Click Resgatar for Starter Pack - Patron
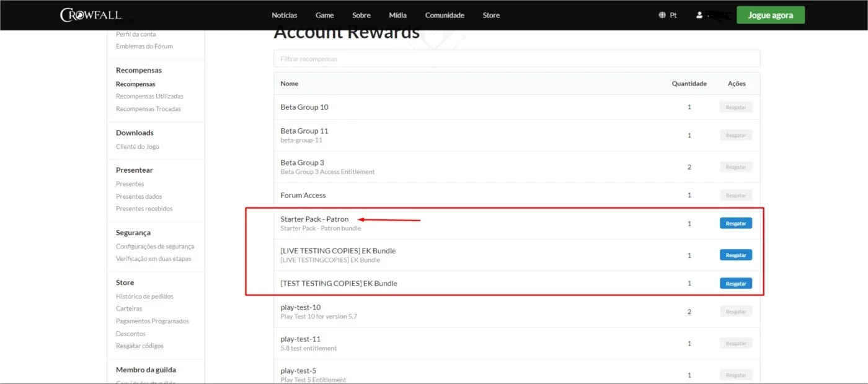The image size is (868, 384). click(736, 223)
